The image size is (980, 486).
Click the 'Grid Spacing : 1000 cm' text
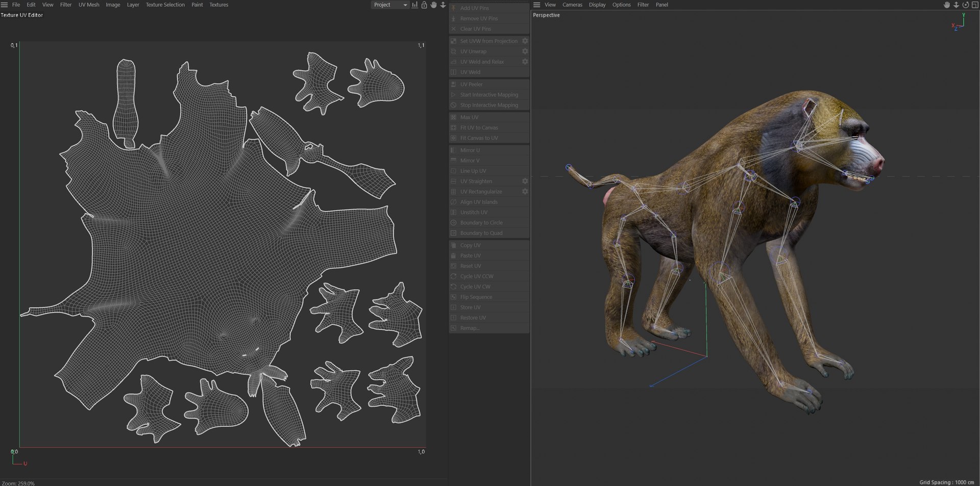point(947,482)
